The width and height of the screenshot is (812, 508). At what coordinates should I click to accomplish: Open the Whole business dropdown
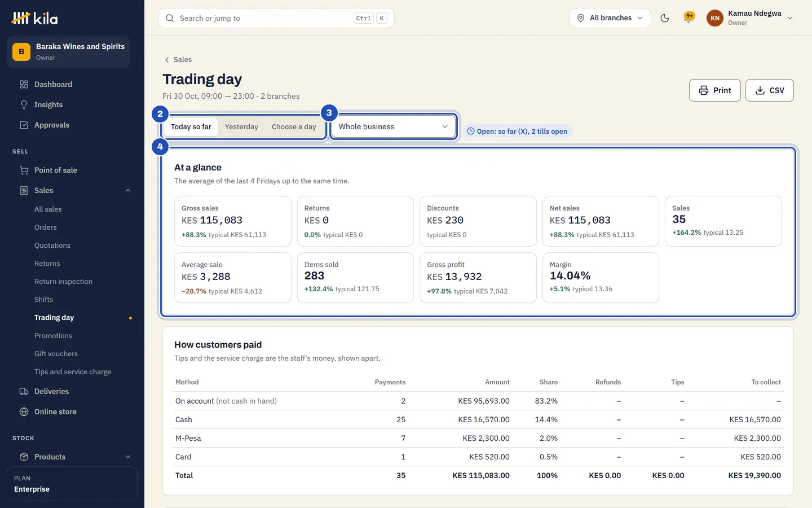(394, 127)
